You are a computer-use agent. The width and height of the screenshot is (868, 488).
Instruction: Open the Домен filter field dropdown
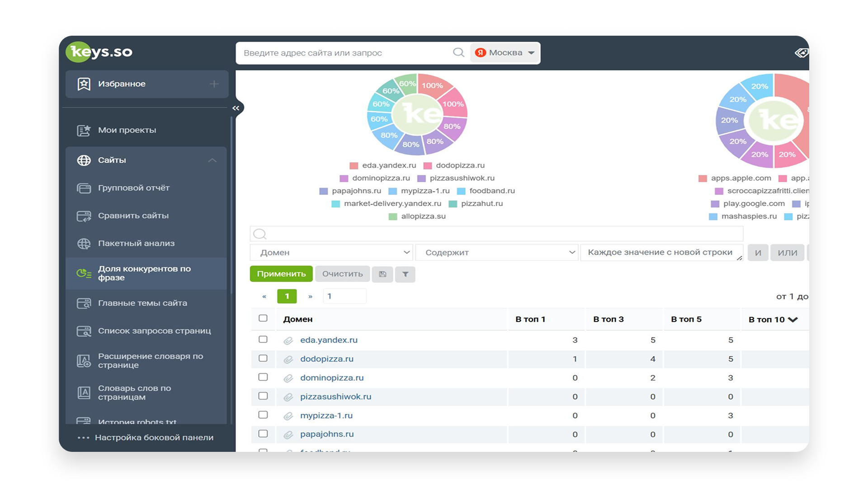(x=331, y=253)
